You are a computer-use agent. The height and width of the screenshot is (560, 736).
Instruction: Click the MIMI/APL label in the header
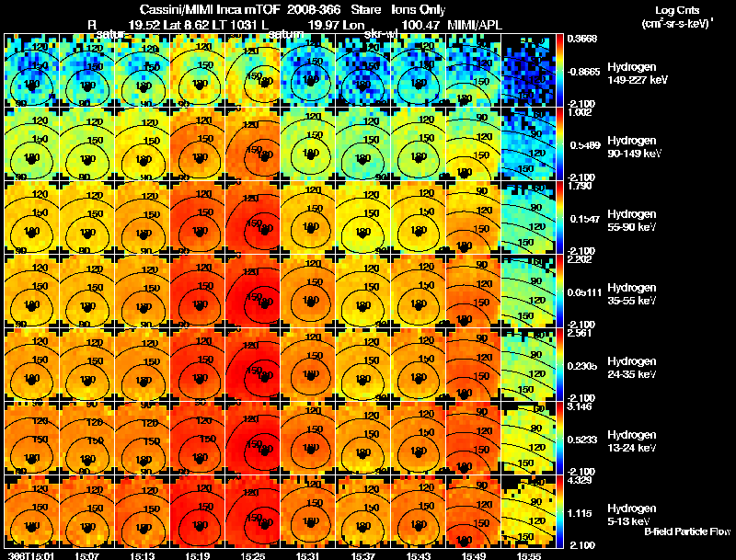pos(475,25)
